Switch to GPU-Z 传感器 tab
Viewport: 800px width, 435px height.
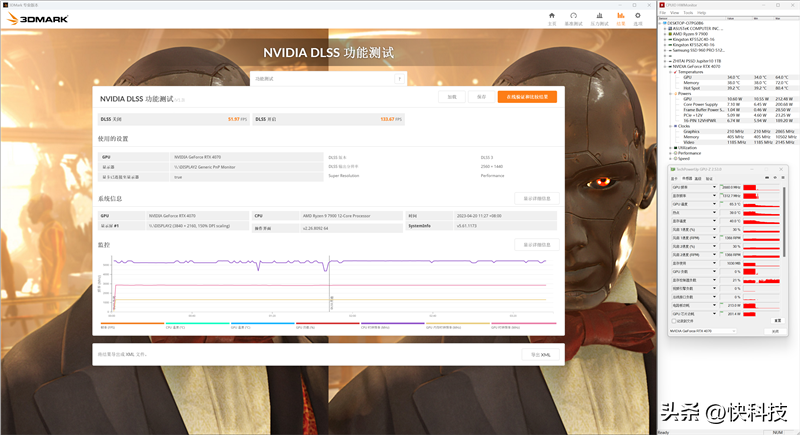pos(687,178)
